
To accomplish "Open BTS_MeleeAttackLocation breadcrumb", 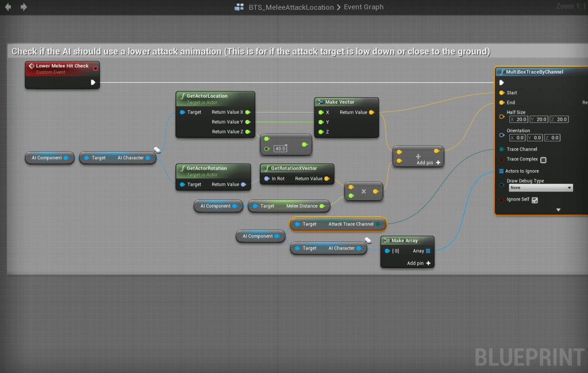I will (291, 7).
